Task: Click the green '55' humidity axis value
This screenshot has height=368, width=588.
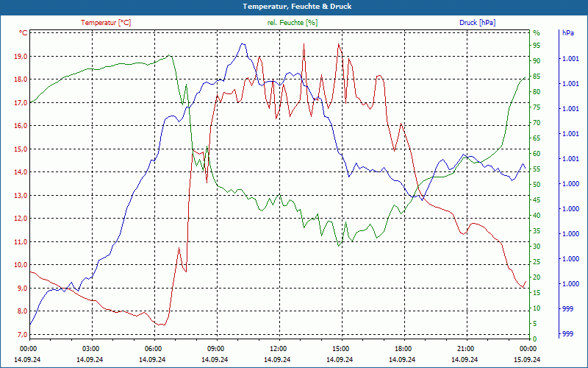Action: coord(537,169)
